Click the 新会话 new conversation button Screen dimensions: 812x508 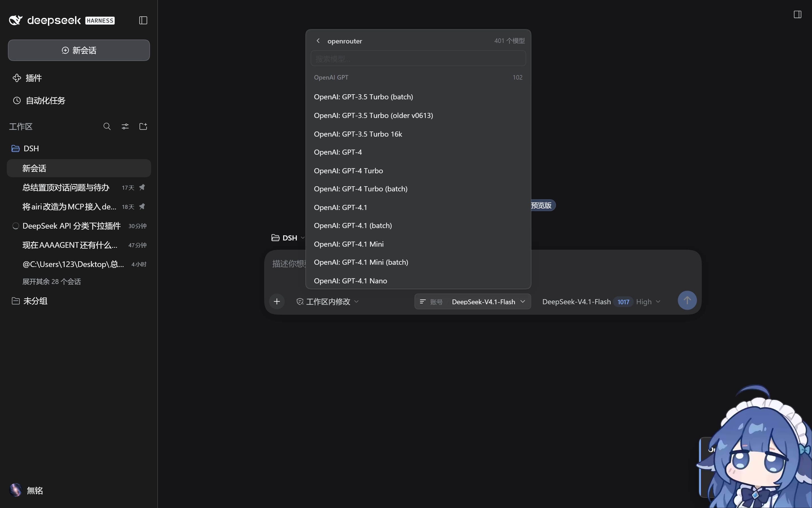coord(79,51)
